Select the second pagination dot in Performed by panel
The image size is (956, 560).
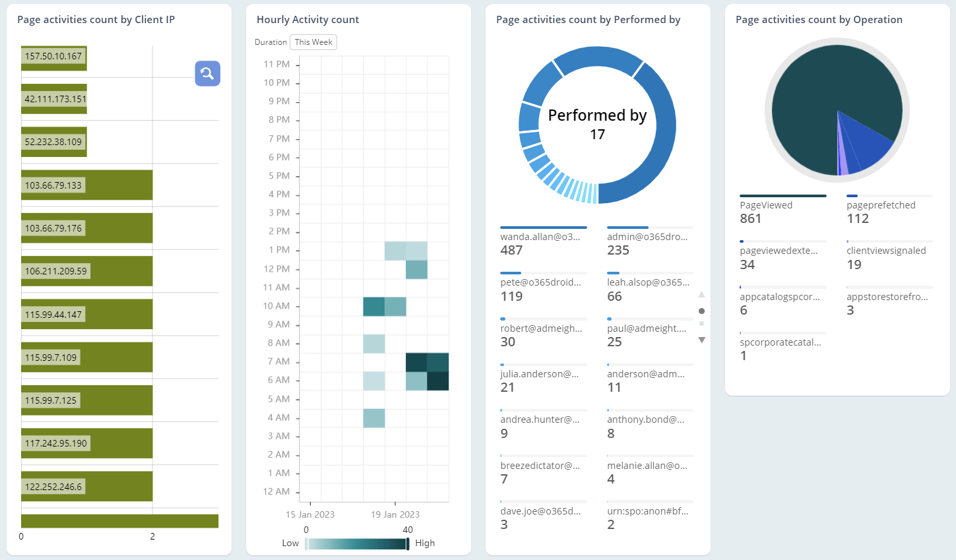tap(702, 323)
